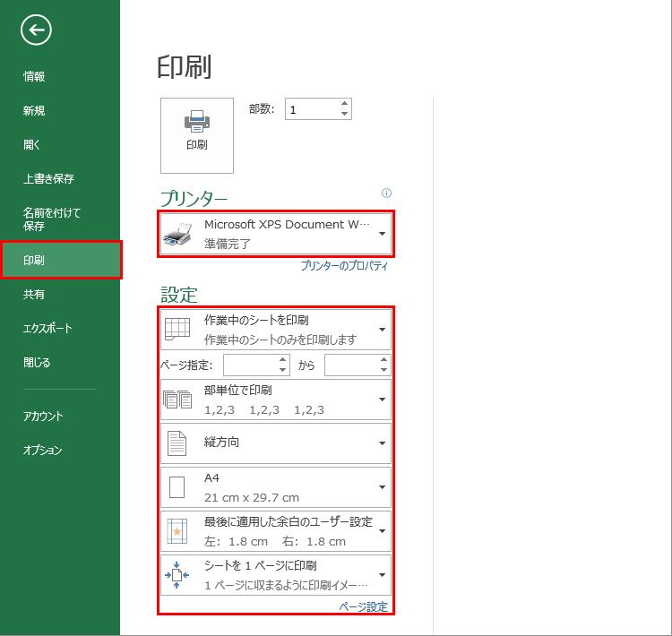Click the back arrow circle icon
The width and height of the screenshot is (672, 636).
(x=37, y=30)
